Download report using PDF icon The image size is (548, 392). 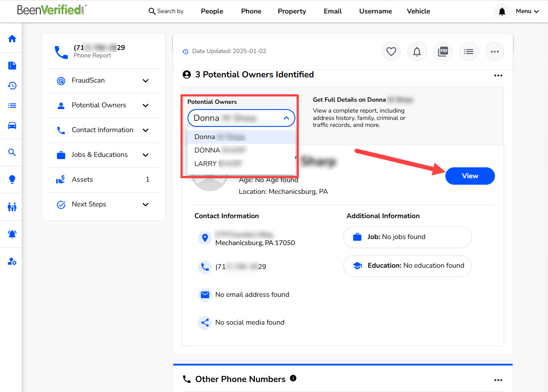coord(443,52)
